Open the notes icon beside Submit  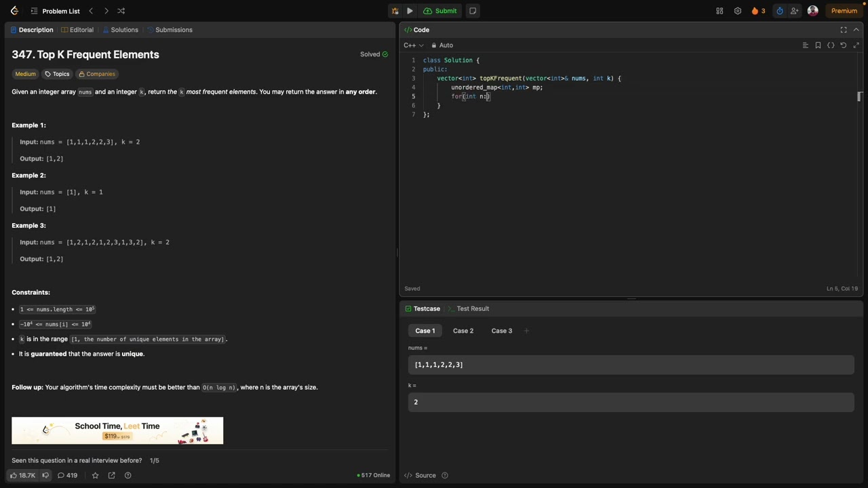click(x=473, y=11)
